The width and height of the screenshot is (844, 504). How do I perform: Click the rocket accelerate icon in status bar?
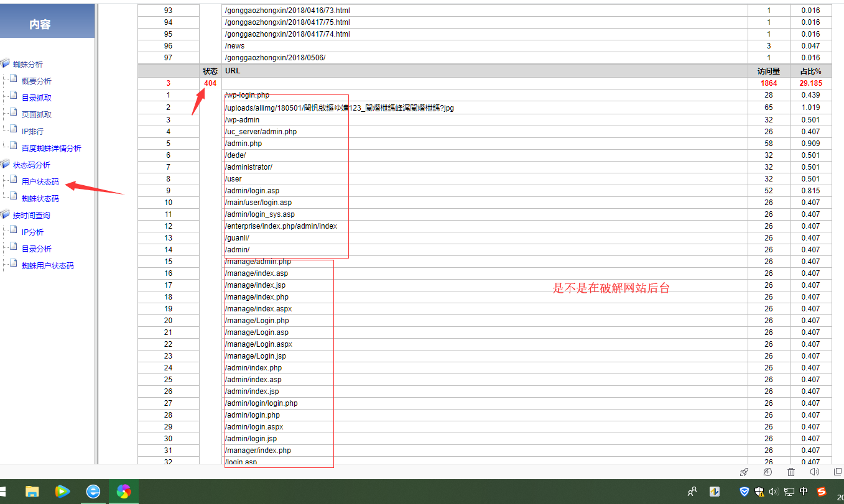pyautogui.click(x=744, y=472)
